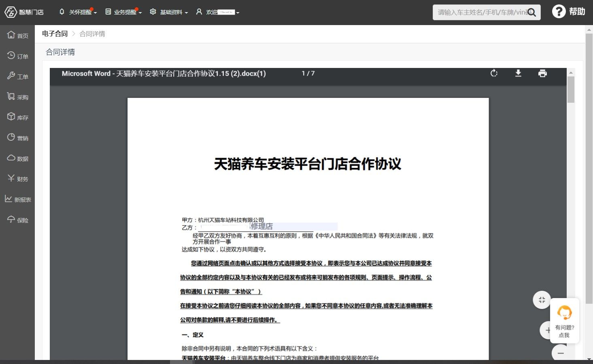
Task: Click 电子合同 breadcrumb link
Action: [55, 34]
